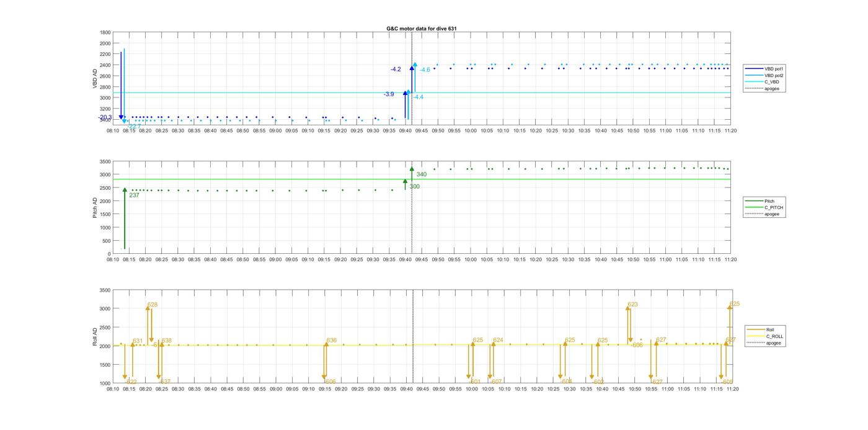Click the "08:10" time tick under VBD plot
The height and width of the screenshot is (430, 868).
tap(113, 130)
